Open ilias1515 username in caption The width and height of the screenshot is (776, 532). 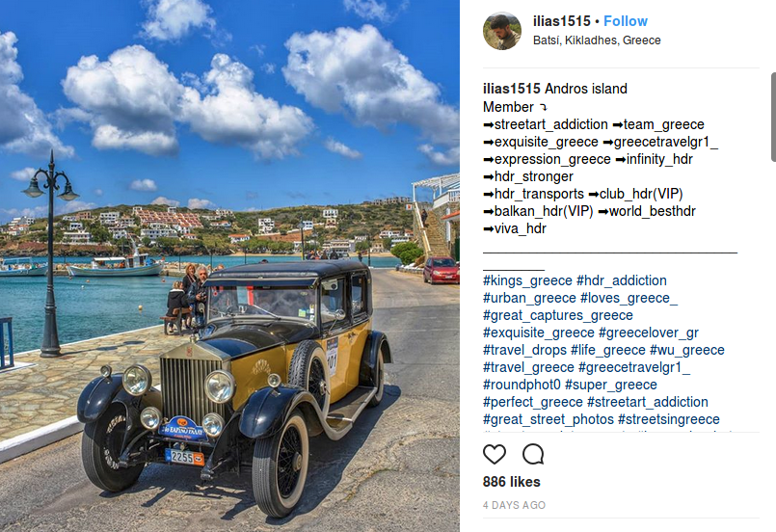click(x=511, y=89)
